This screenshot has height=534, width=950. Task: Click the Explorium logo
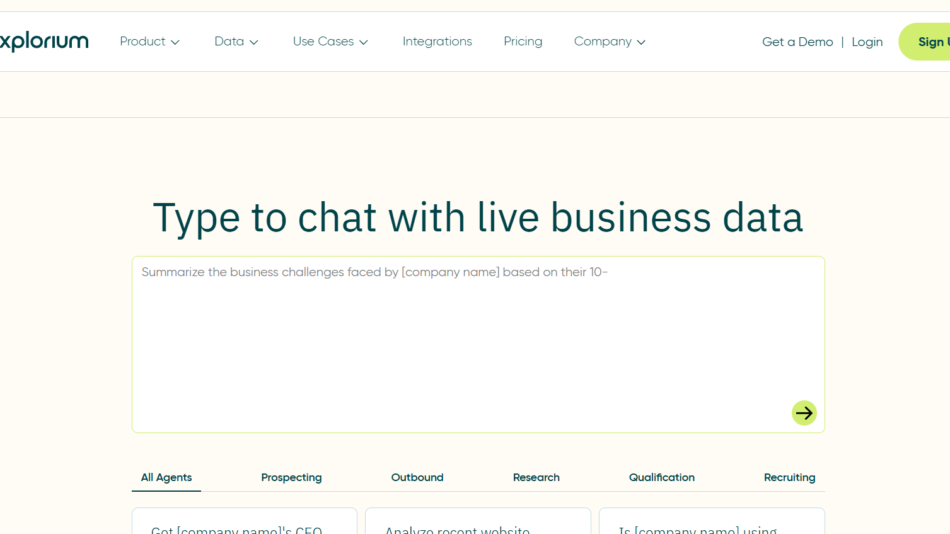click(44, 41)
